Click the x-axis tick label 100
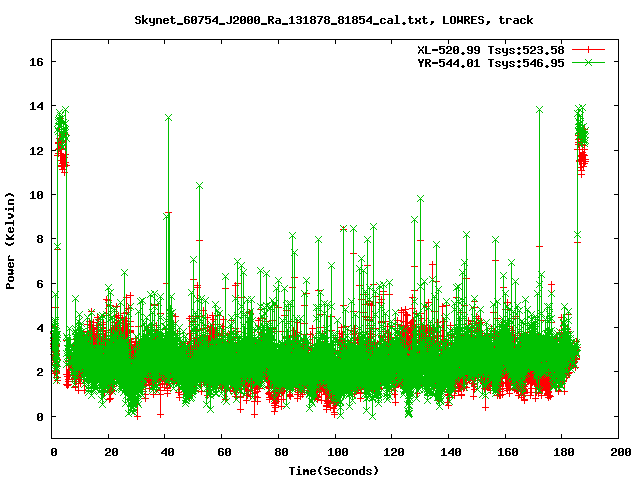 point(338,452)
